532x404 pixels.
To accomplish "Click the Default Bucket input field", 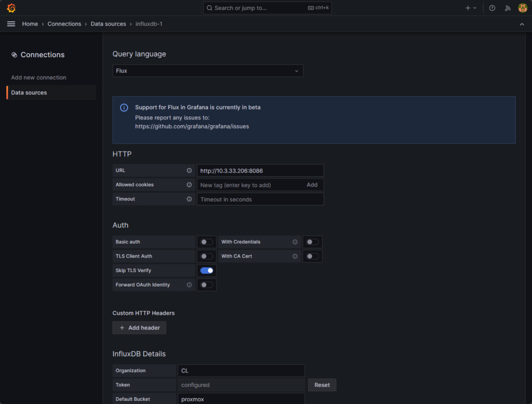I will click(x=241, y=399).
